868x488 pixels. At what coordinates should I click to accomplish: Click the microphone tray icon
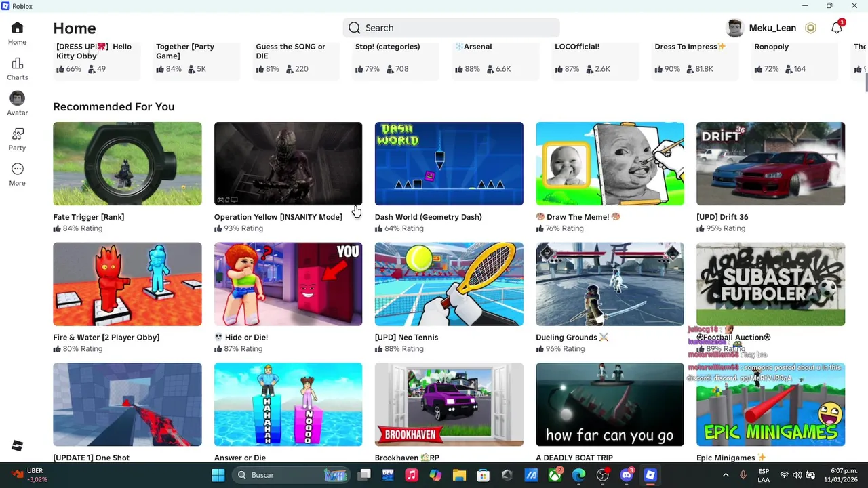(743, 475)
